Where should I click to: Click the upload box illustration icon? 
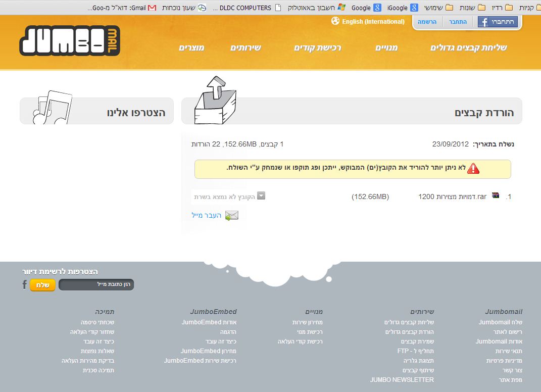(215, 101)
